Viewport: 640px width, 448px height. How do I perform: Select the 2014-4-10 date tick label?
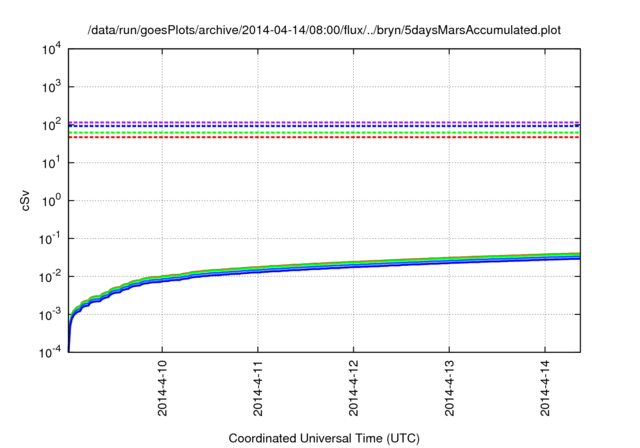pos(162,388)
